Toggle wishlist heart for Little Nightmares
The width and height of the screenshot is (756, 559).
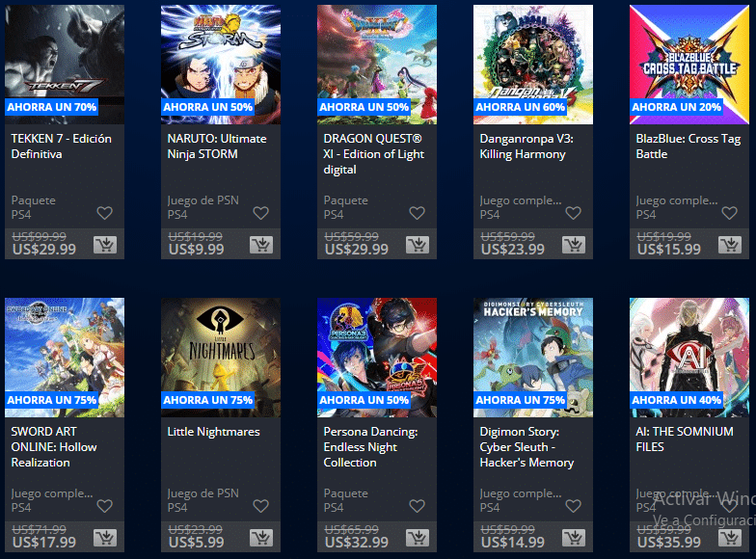click(x=260, y=506)
